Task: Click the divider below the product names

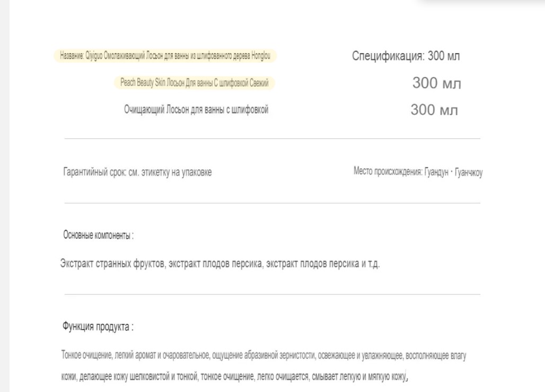Action: point(272,138)
